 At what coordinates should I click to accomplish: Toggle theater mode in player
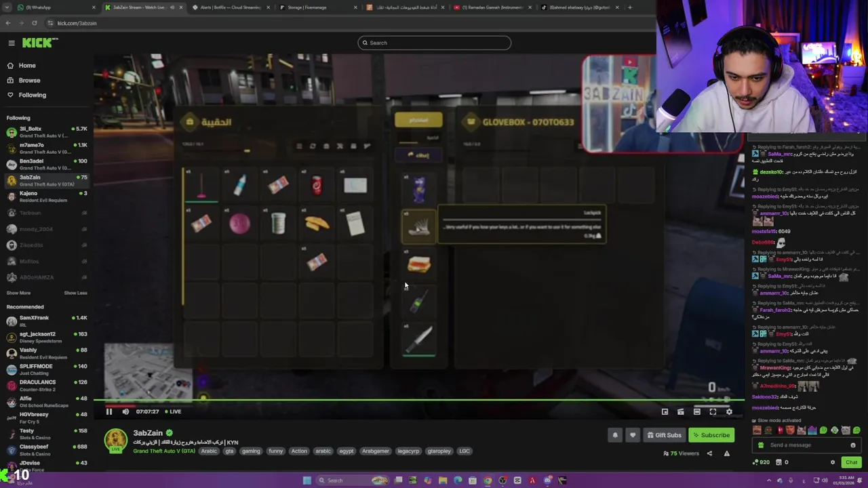pyautogui.click(x=696, y=411)
